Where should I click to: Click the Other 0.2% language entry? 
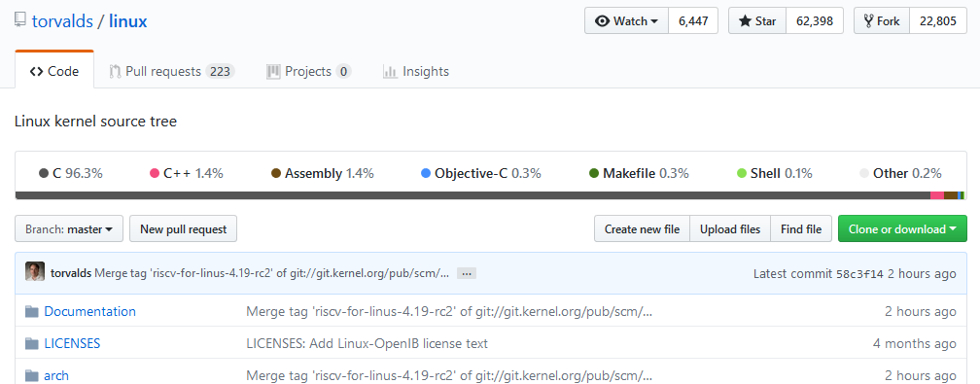pyautogui.click(x=900, y=173)
